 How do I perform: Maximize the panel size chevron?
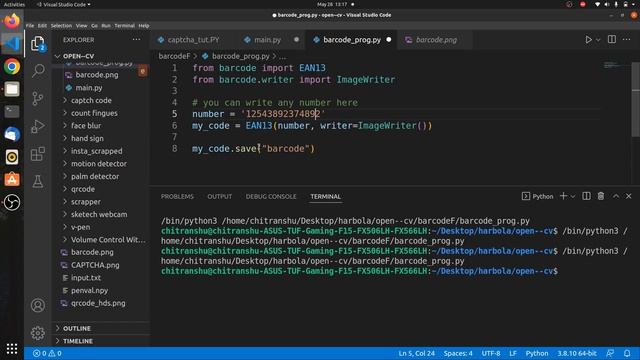616,196
